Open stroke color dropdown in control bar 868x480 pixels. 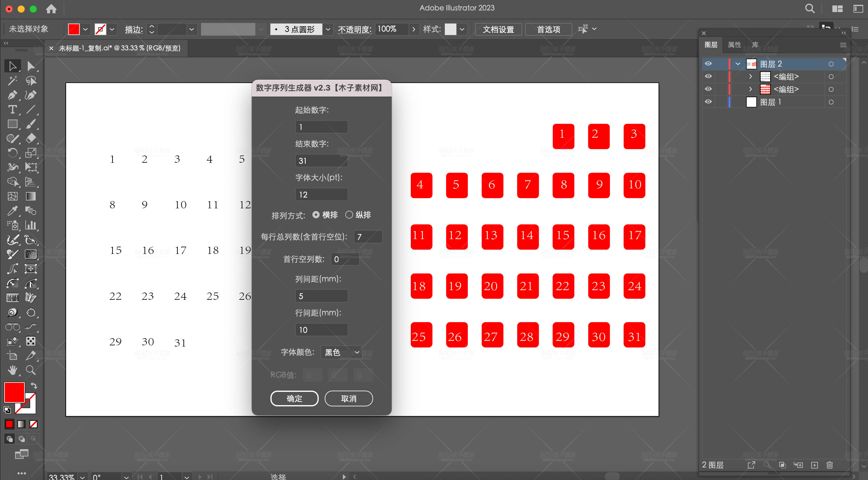click(x=112, y=29)
